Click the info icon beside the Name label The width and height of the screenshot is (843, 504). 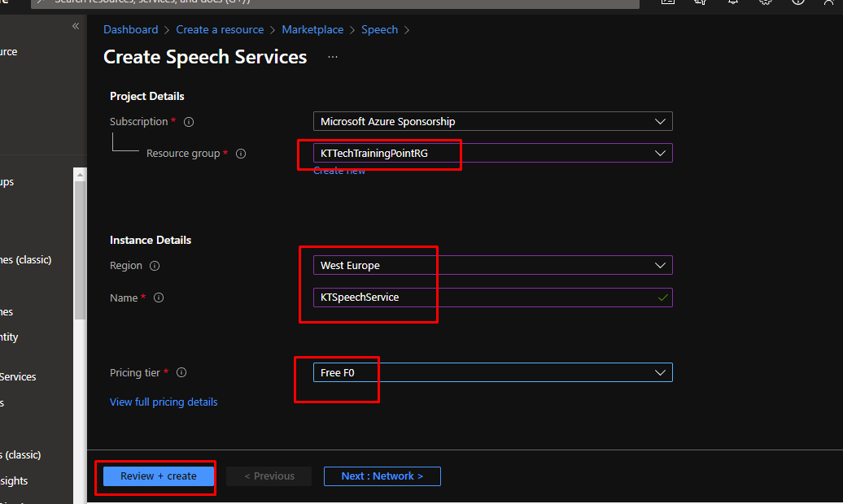click(159, 298)
